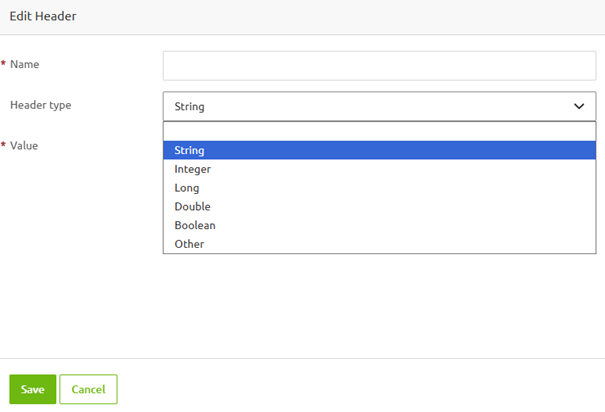Screen dimensions: 605x412
Task: Click the Edit Header dialog title
Action: pyautogui.click(x=43, y=16)
